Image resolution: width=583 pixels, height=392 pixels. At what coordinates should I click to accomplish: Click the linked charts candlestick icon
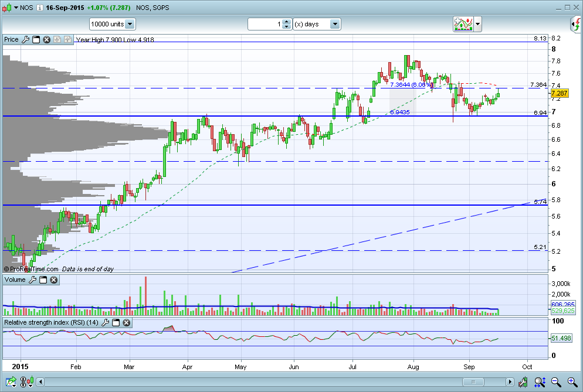(27, 381)
